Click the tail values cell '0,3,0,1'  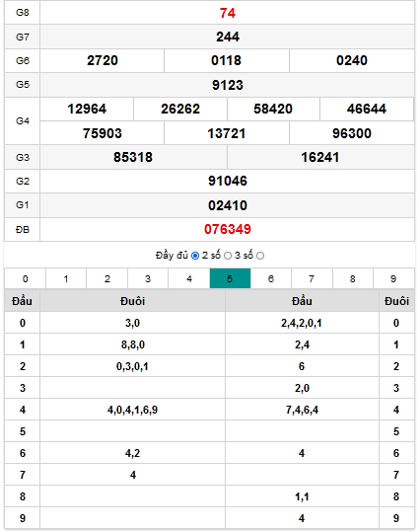pos(132,366)
